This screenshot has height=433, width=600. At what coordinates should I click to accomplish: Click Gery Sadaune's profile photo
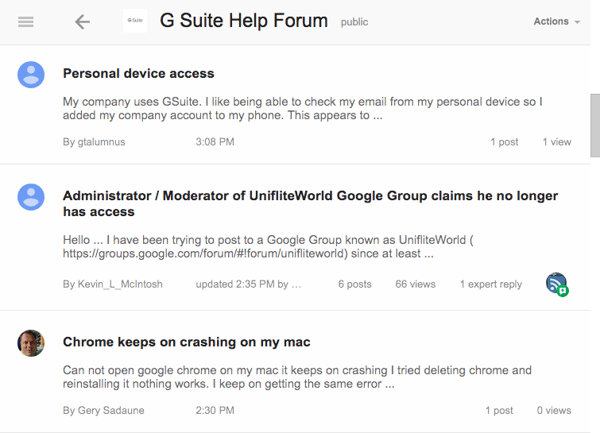pos(31,343)
